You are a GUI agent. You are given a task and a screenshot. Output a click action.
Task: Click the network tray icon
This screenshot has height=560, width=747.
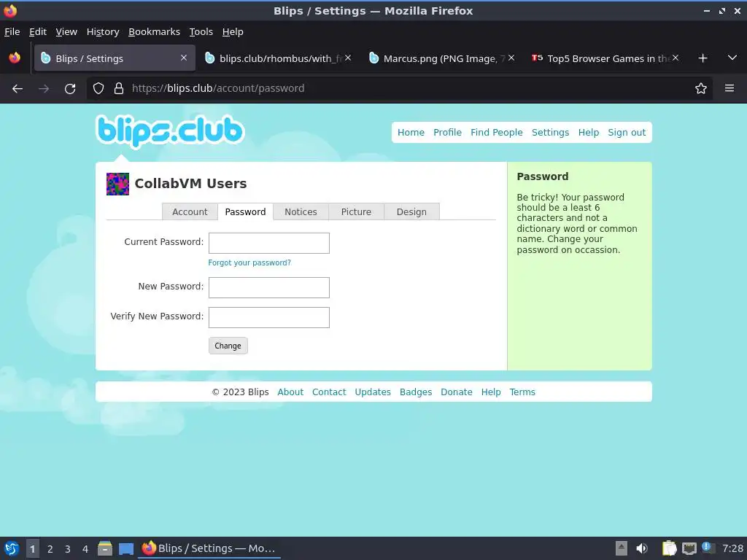point(689,548)
